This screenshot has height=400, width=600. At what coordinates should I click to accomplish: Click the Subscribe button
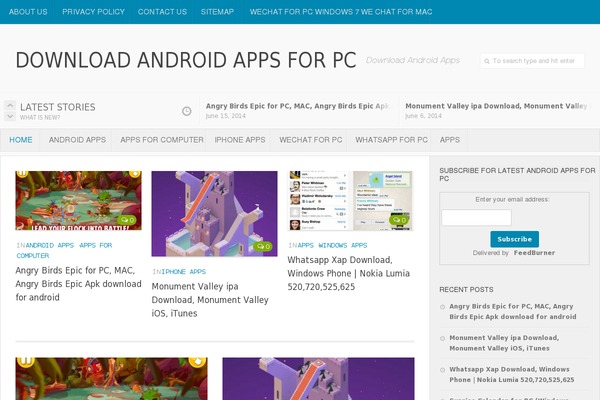tap(515, 239)
